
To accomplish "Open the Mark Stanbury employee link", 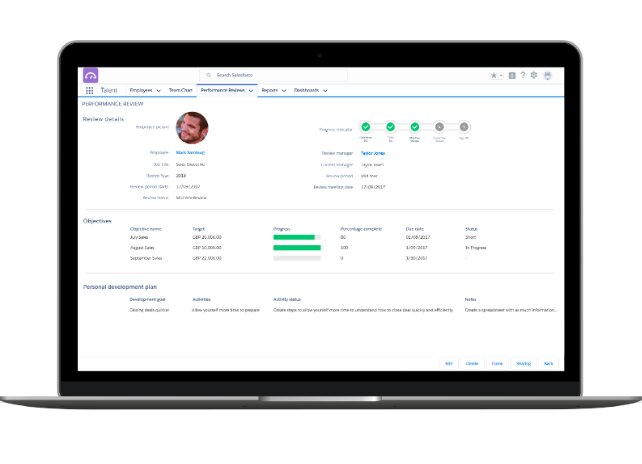I will point(189,152).
